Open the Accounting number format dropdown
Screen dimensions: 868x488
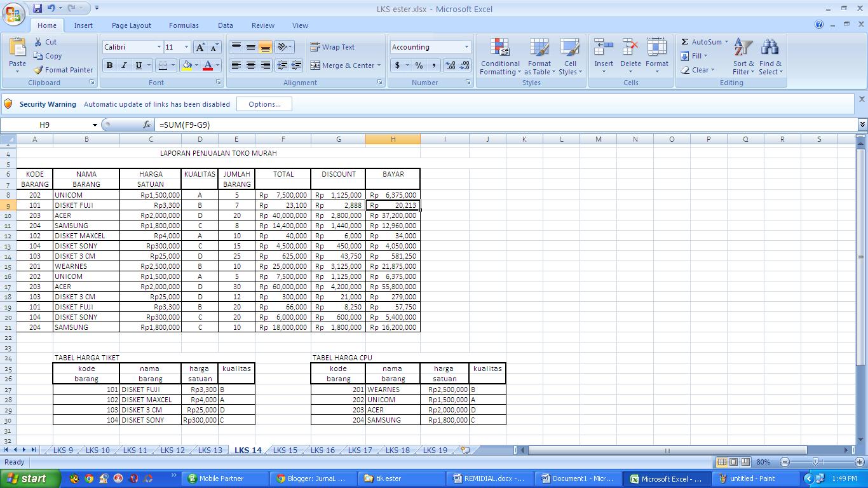[x=466, y=47]
